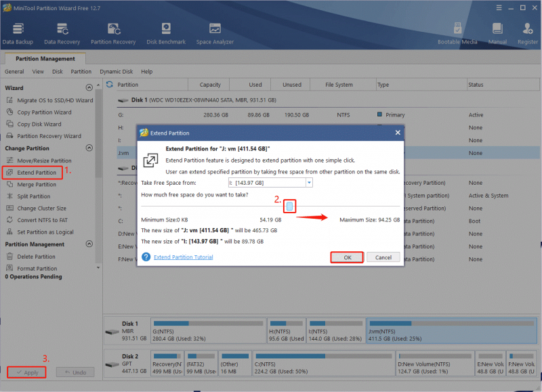The image size is (542, 392).
Task: Collapse the Wizard section
Action: 89,87
